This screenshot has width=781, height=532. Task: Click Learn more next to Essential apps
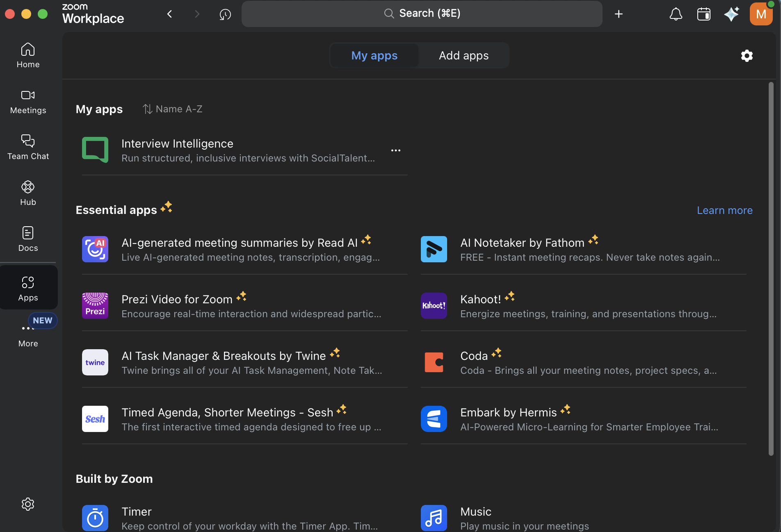724,210
